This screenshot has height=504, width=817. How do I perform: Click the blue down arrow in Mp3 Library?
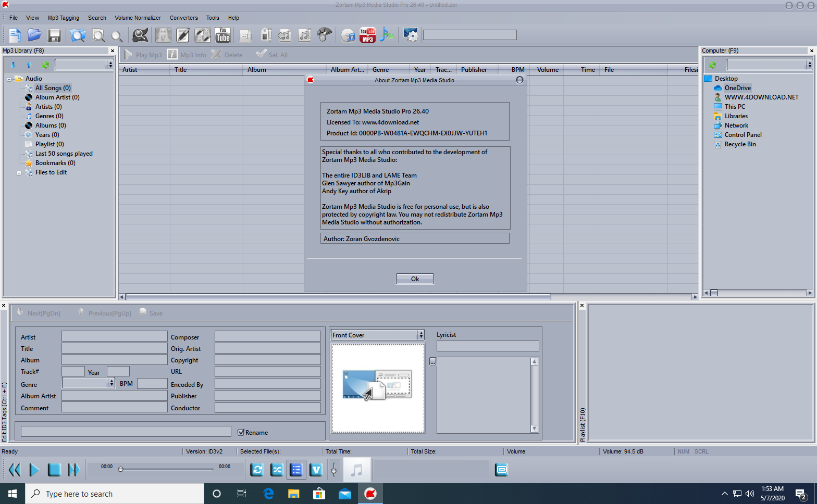click(x=13, y=65)
